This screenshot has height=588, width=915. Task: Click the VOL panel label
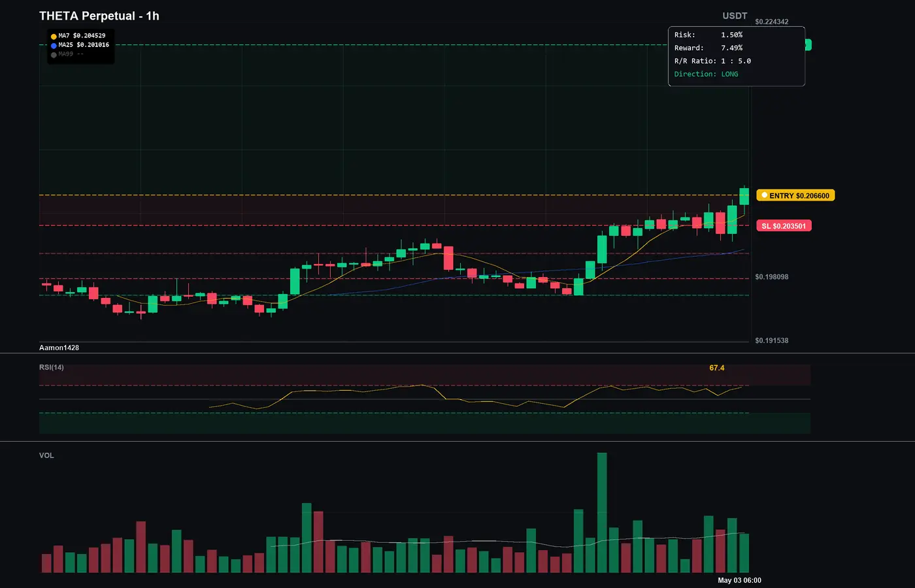click(46, 455)
